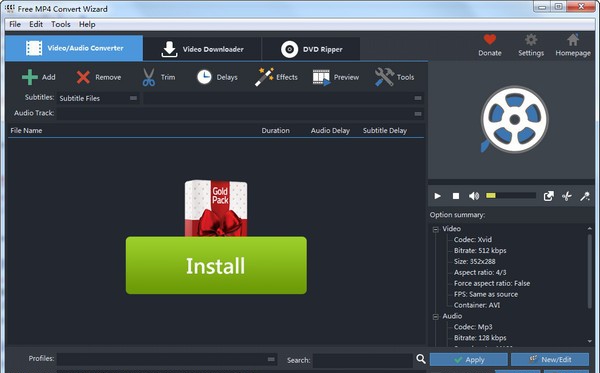Open the File menu
Image resolution: width=600 pixels, height=373 pixels.
[x=15, y=24]
